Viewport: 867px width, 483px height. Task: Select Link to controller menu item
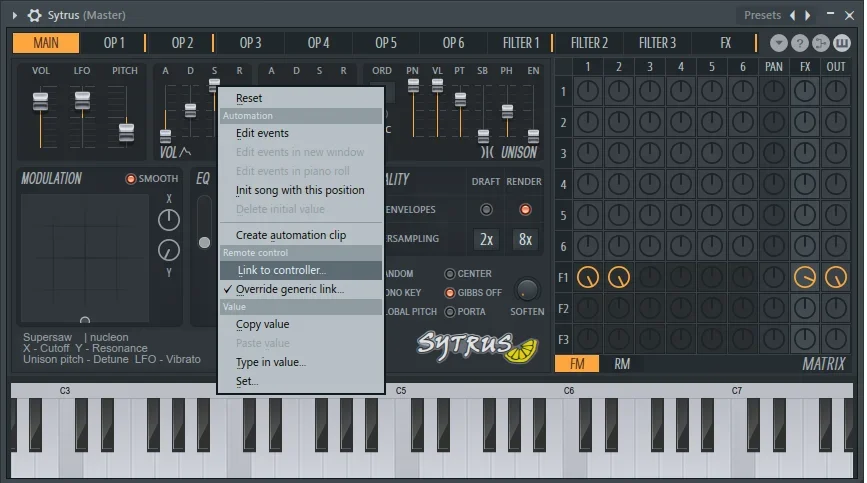(x=281, y=270)
